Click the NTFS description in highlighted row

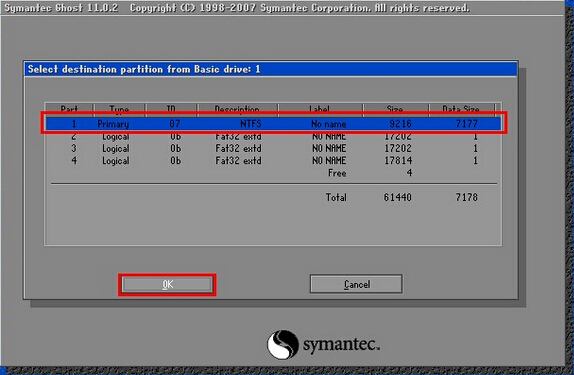click(251, 124)
